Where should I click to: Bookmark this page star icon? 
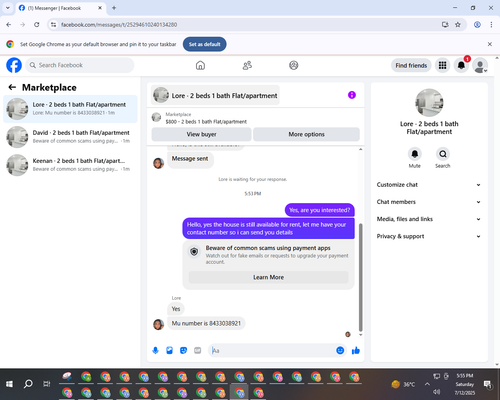[458, 25]
